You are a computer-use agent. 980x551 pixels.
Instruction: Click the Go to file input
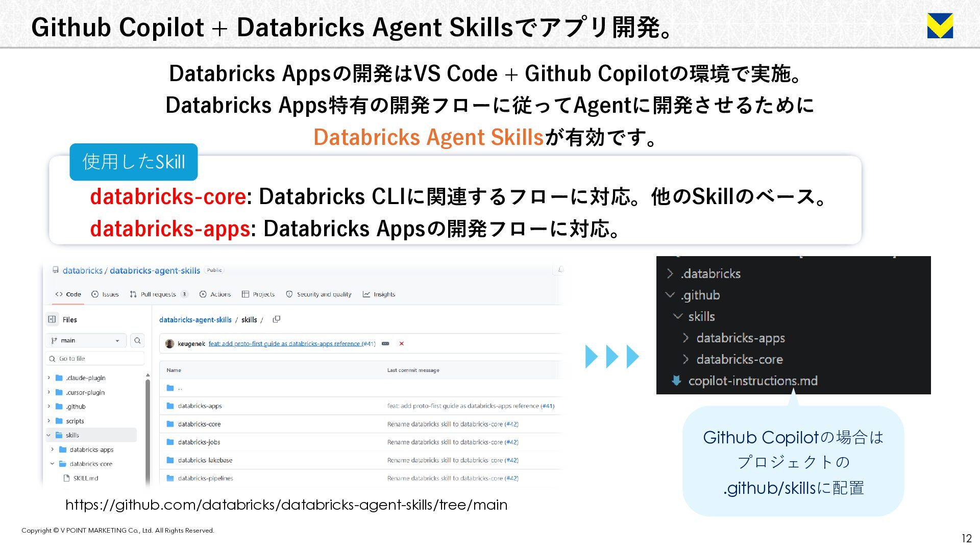click(x=95, y=359)
